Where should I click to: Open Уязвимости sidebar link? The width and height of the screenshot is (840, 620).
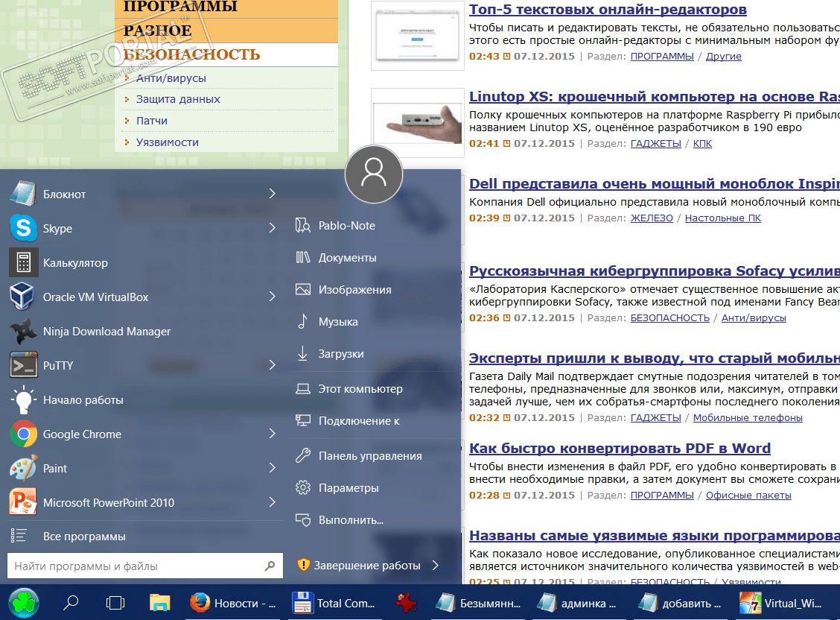tap(167, 142)
